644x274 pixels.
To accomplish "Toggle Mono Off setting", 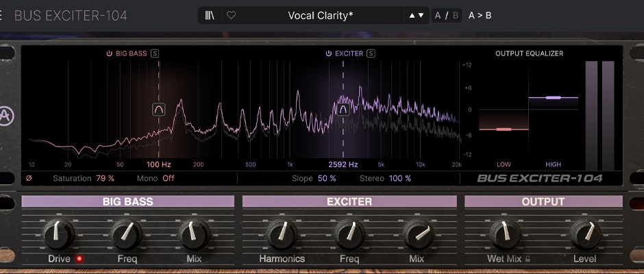I will pos(168,178).
